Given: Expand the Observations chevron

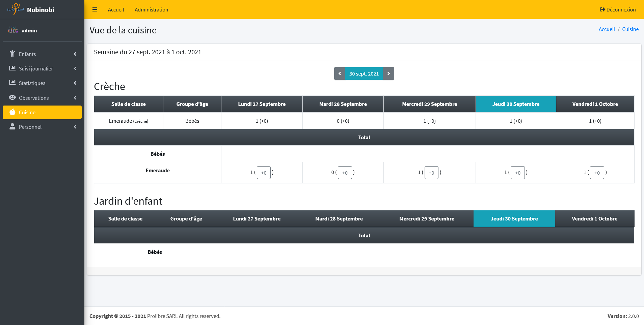Looking at the screenshot, I should (75, 98).
